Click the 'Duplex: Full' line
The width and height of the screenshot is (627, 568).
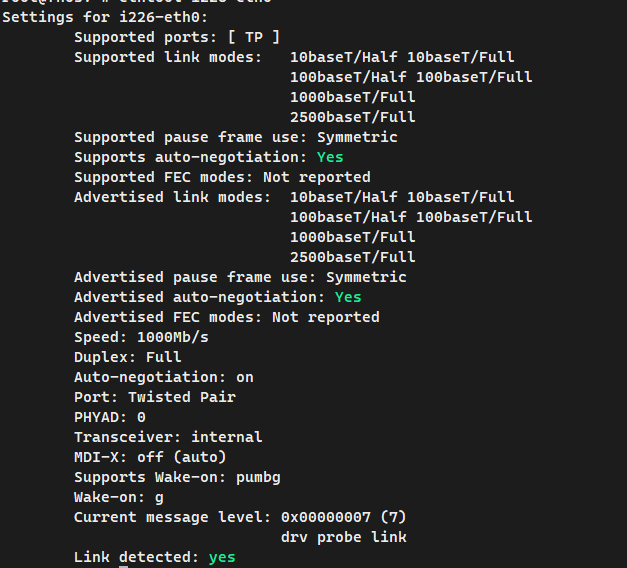(x=128, y=357)
